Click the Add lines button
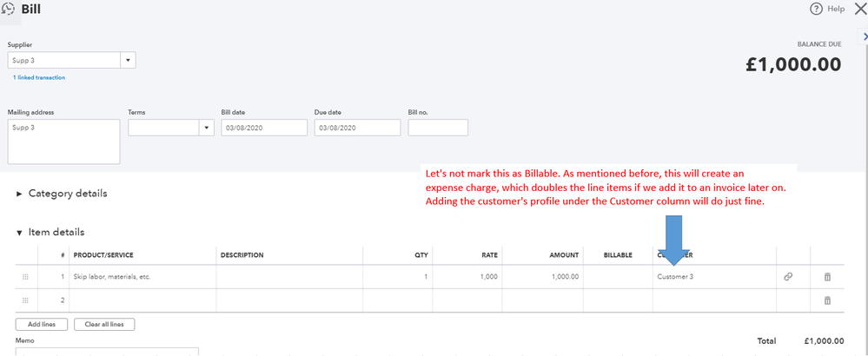 42,324
